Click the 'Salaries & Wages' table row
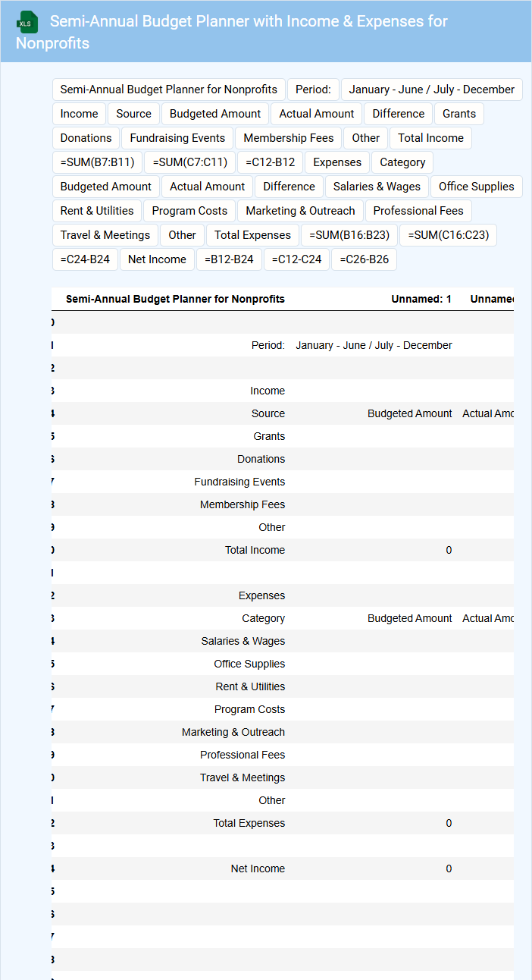The width and height of the screenshot is (532, 980). [x=283, y=641]
